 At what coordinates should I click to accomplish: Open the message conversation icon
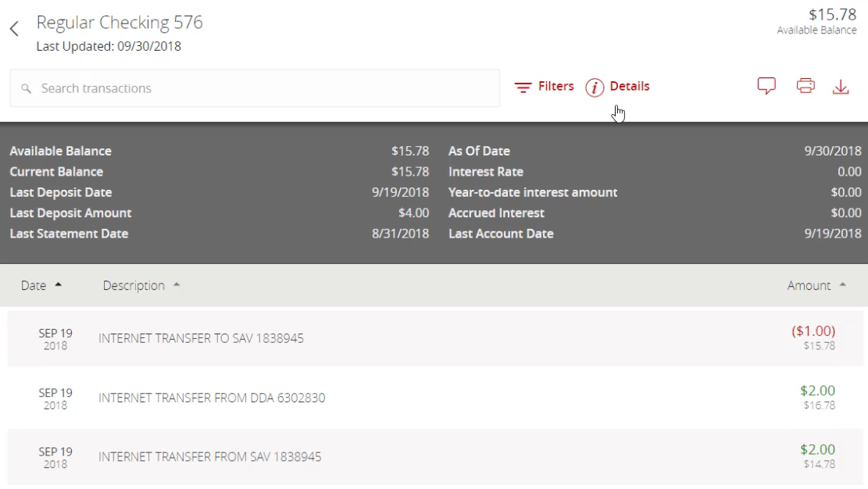pos(767,87)
